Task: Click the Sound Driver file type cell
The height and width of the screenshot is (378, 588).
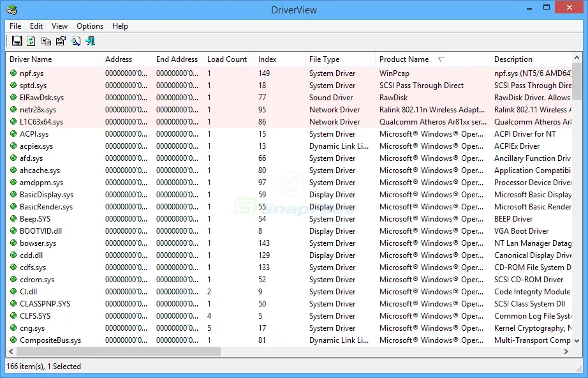Action: pyautogui.click(x=331, y=97)
